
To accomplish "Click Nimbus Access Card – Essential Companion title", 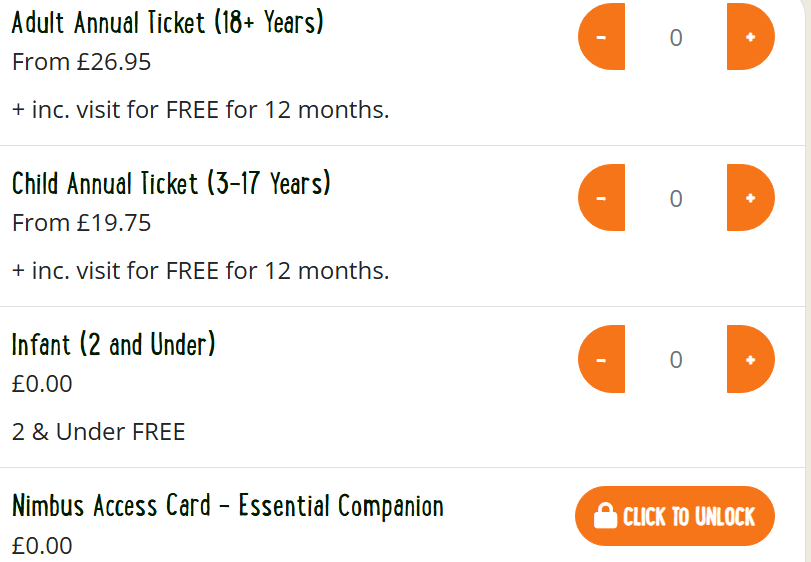I will (x=228, y=506).
